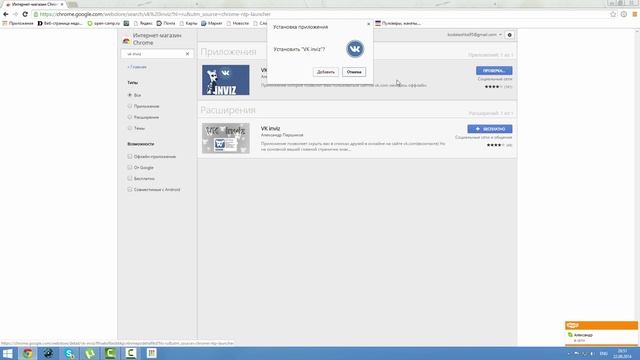Select the Приложения type radio button
This screenshot has height=360, width=640.
pos(130,106)
